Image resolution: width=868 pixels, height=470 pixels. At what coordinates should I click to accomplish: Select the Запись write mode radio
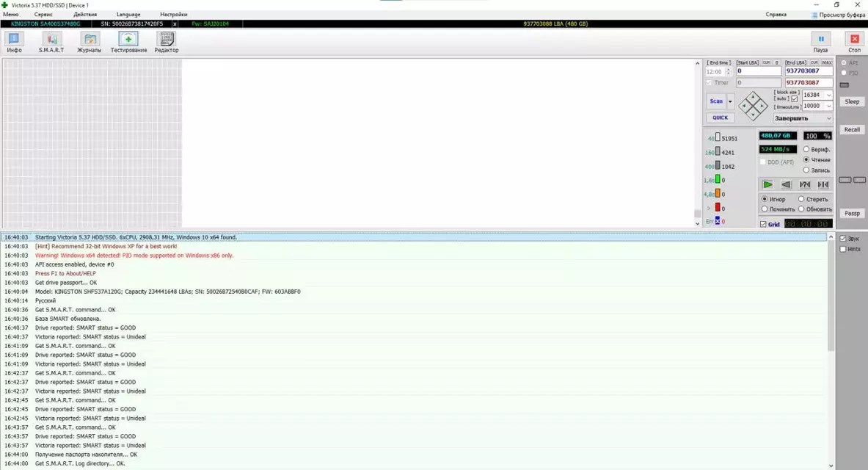pos(806,170)
